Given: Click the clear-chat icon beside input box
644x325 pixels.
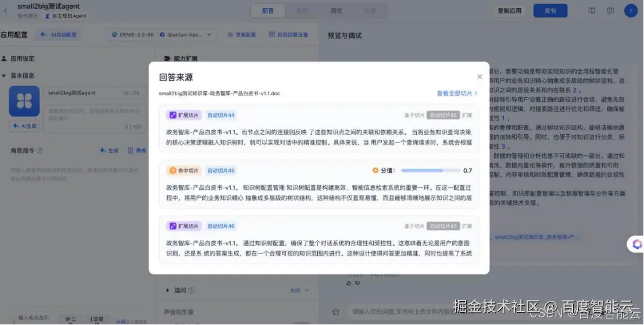Looking at the screenshot, I should pyautogui.click(x=335, y=312).
